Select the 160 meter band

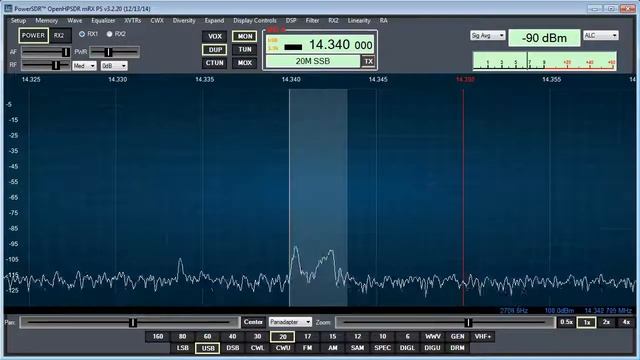(x=158, y=337)
